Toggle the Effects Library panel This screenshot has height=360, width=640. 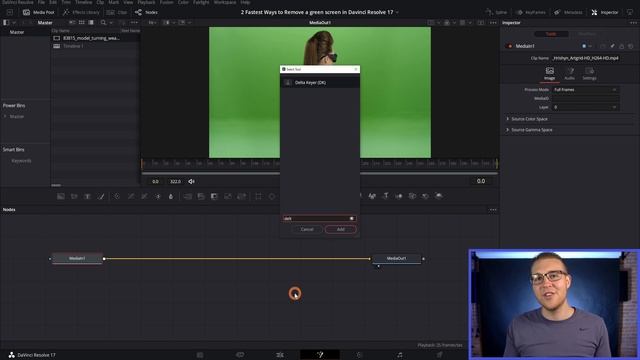click(x=81, y=12)
